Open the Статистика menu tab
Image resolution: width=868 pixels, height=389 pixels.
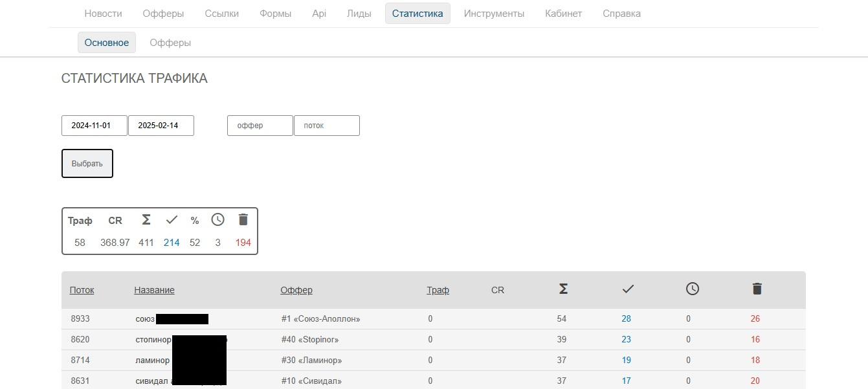click(417, 14)
